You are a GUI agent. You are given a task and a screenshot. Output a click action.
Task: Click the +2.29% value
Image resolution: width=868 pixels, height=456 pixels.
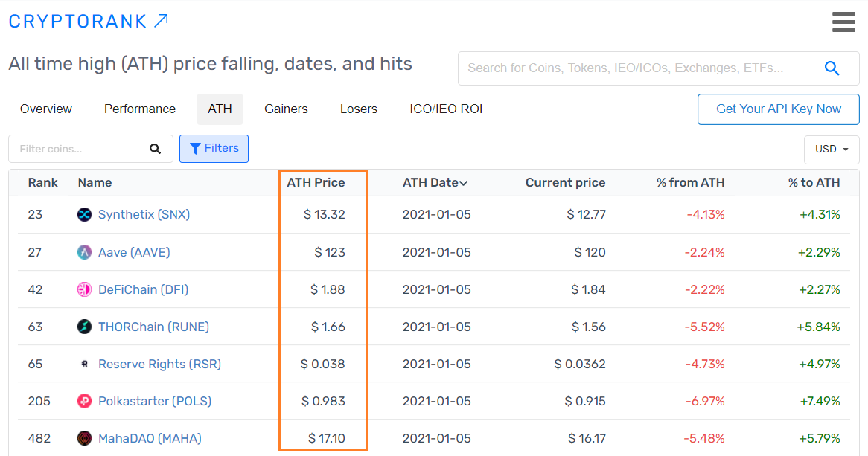tap(820, 252)
